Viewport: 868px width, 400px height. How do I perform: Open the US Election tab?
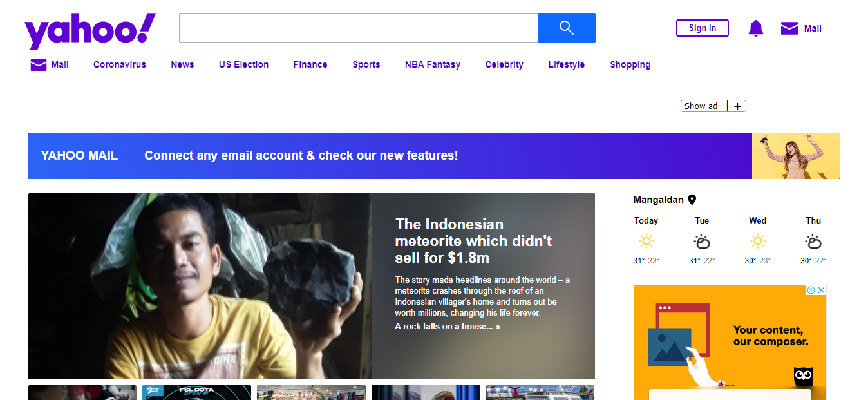click(x=243, y=64)
